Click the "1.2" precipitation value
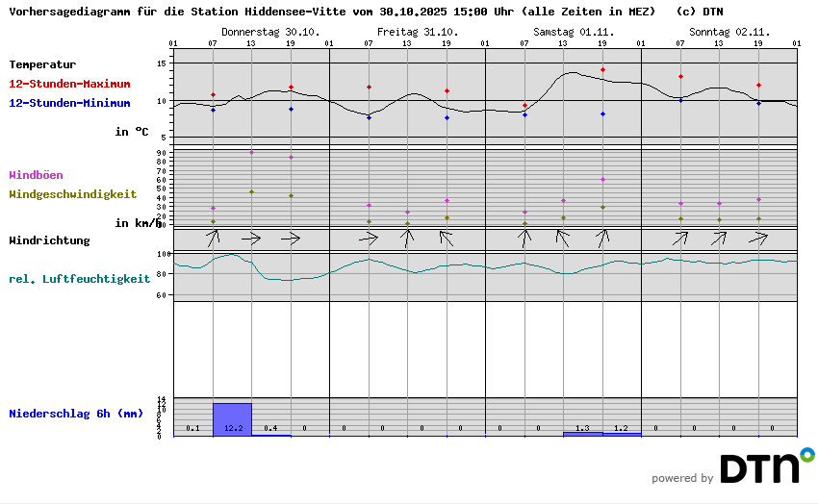Viewport: 818px width, 504px height. [621, 428]
